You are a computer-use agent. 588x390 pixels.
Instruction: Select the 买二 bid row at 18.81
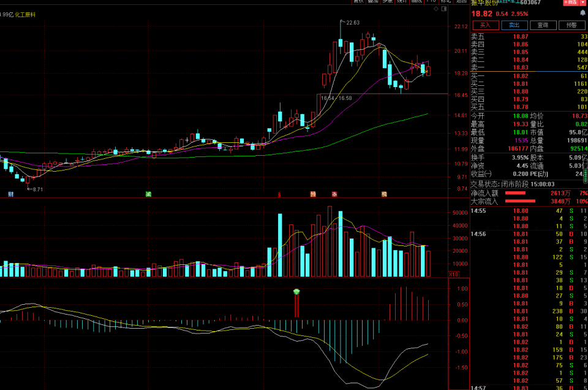(529, 84)
